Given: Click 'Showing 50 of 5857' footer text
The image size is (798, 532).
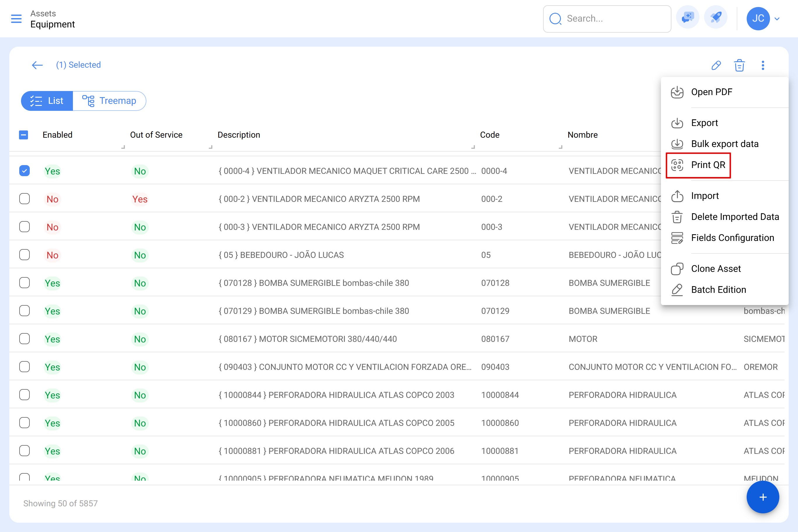Looking at the screenshot, I should [60, 503].
